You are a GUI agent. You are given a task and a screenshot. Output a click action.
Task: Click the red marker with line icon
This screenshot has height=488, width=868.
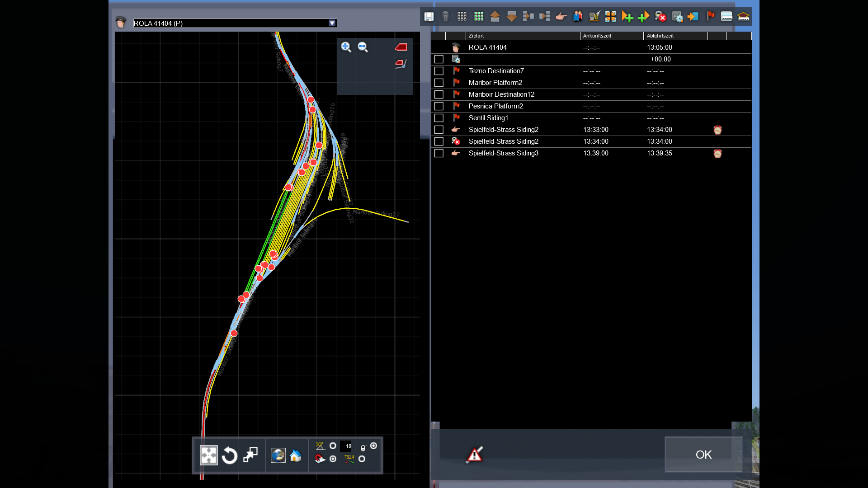[x=401, y=64]
